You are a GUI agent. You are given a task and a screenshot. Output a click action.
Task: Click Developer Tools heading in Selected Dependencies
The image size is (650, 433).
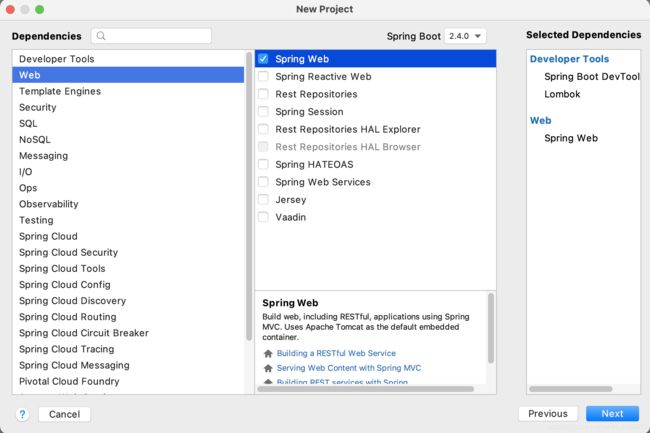(569, 59)
